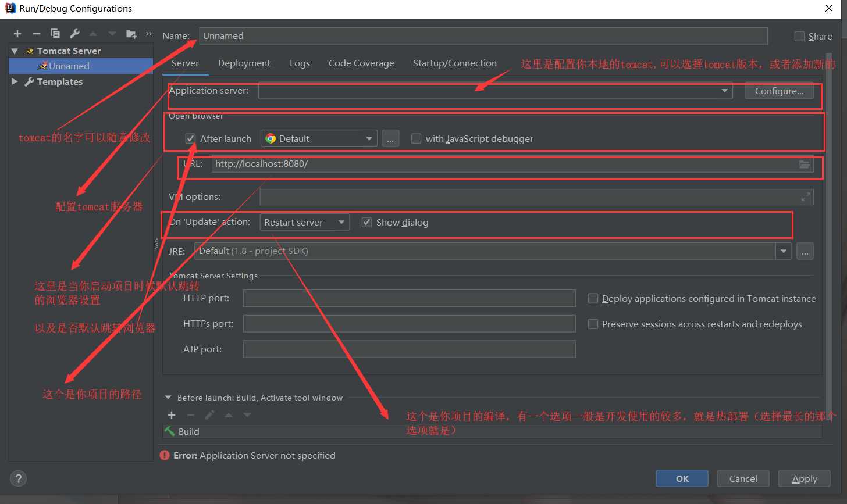Viewport: 847px width, 504px height.
Task: Switch to the Code Coverage tab
Action: point(361,63)
